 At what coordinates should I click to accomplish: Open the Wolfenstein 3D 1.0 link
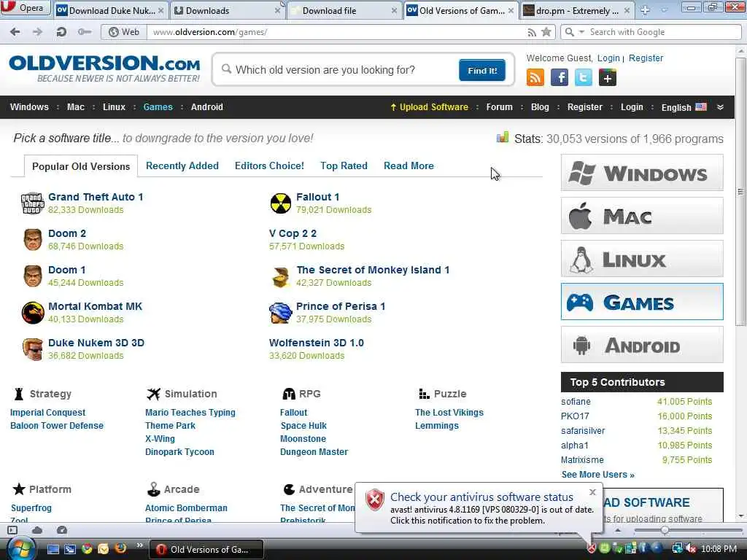pos(317,343)
